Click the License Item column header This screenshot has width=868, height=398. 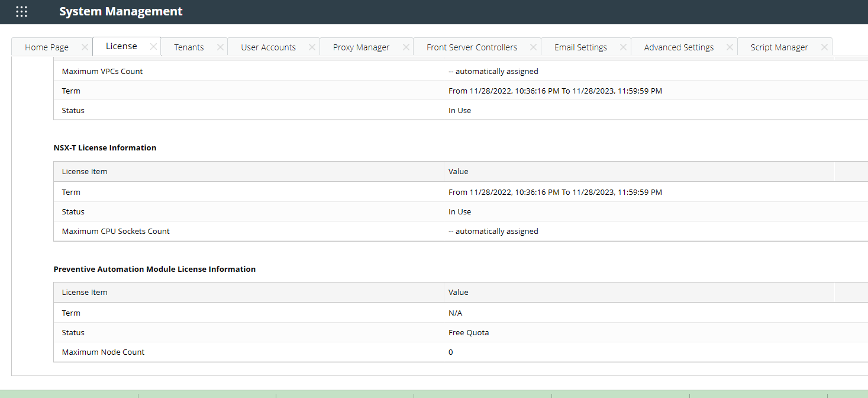85,171
